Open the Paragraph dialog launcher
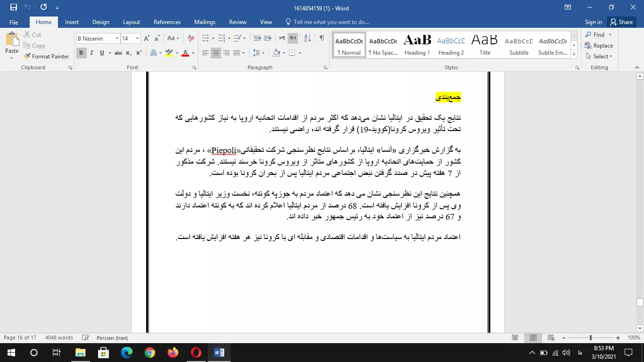Viewport: 644px width, 362px height. tap(325, 68)
